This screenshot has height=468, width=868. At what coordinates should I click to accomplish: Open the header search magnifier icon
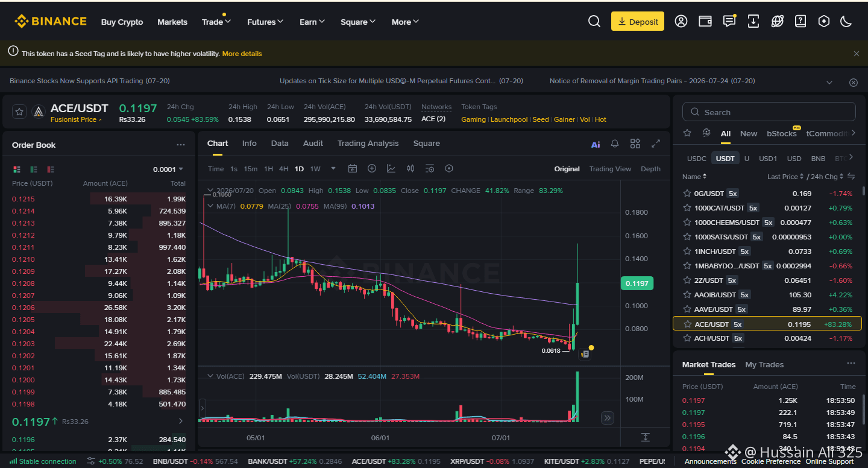(594, 21)
